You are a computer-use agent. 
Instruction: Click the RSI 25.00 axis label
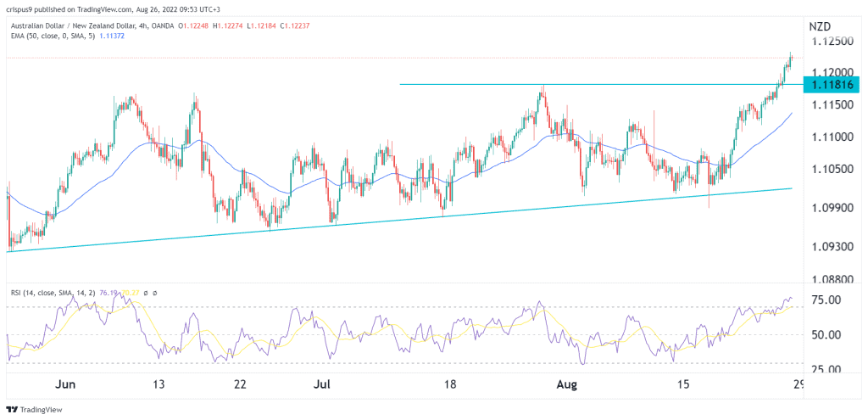coord(826,370)
